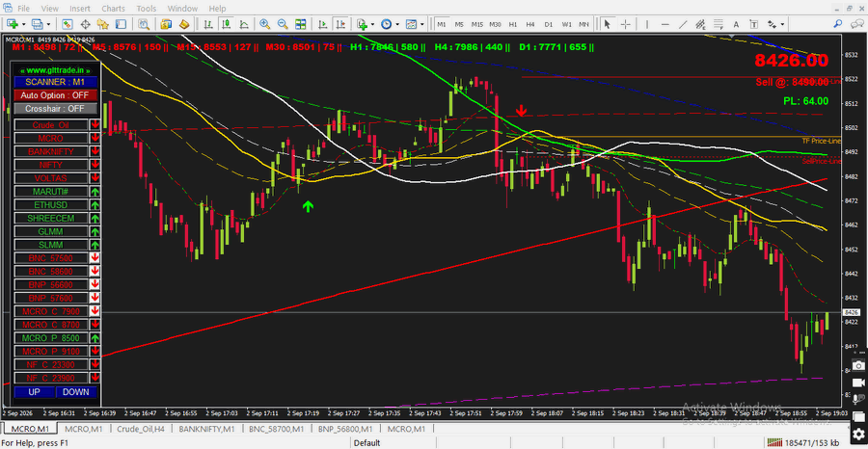Viewport: 868px width, 449px height.
Task: Click the ETHUSD scanner button
Action: tap(51, 204)
